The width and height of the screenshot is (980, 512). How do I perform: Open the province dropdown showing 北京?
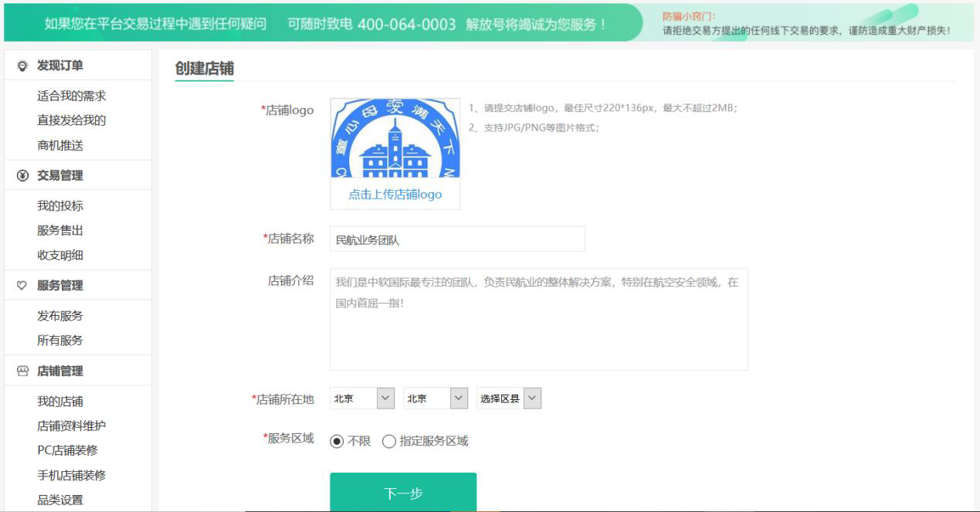(x=363, y=398)
